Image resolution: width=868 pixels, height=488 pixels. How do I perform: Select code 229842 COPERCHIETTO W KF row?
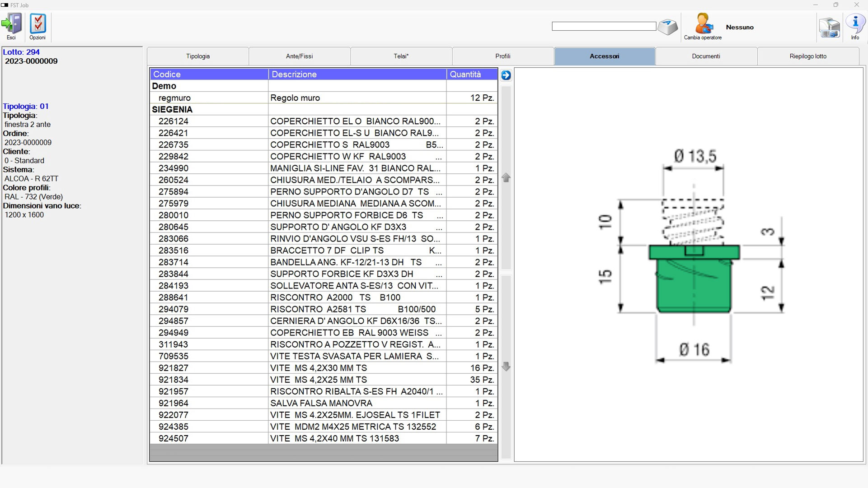point(324,156)
